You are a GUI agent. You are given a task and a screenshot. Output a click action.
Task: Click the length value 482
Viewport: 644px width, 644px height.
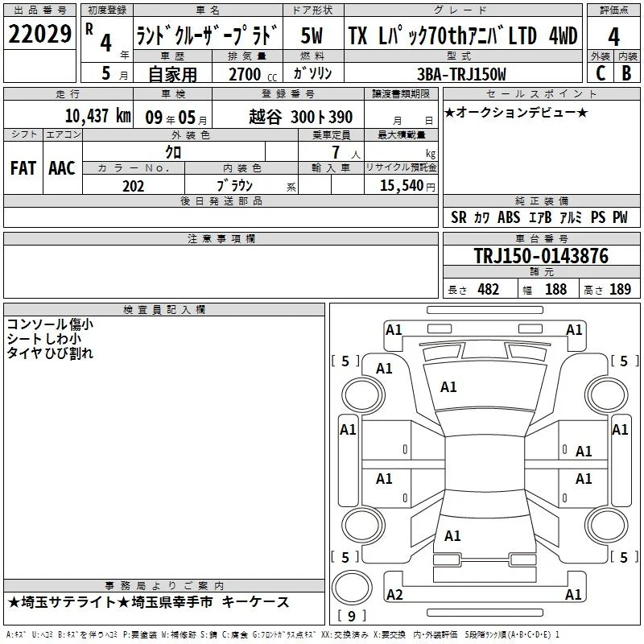[489, 289]
